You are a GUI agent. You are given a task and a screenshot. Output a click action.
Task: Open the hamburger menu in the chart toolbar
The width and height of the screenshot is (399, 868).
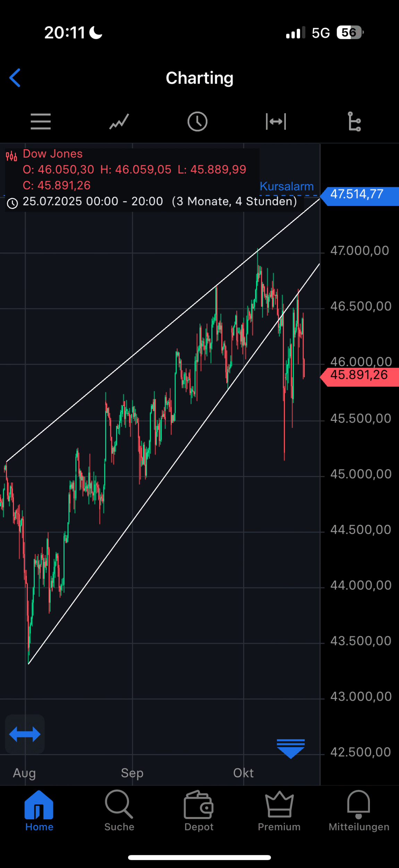(x=41, y=122)
